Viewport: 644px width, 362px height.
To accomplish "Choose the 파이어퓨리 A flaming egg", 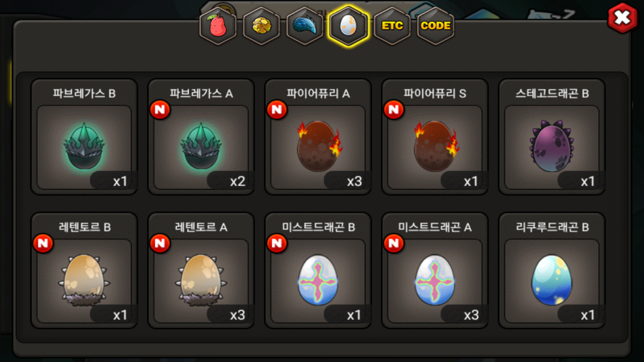I will 318,137.
